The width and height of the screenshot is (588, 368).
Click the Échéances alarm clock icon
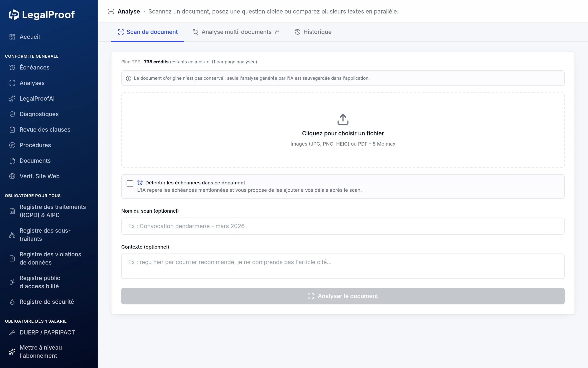coord(12,67)
